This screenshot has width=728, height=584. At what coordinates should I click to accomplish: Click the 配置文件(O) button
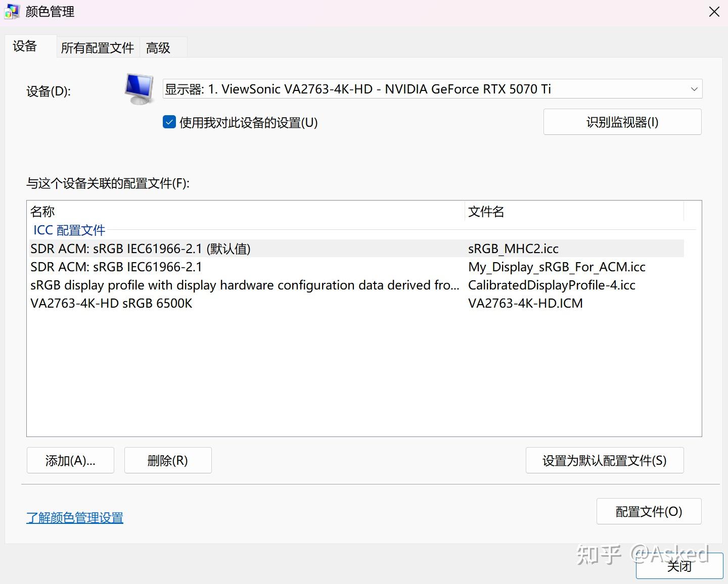[649, 511]
